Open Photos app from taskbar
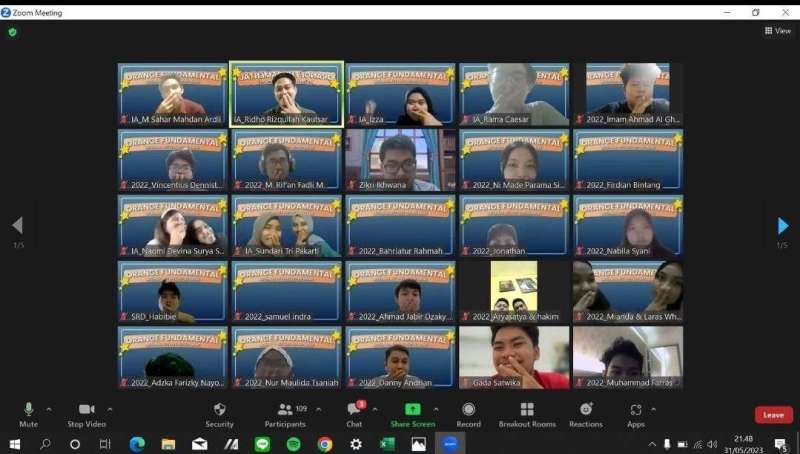The image size is (800, 454). pyautogui.click(x=418, y=444)
